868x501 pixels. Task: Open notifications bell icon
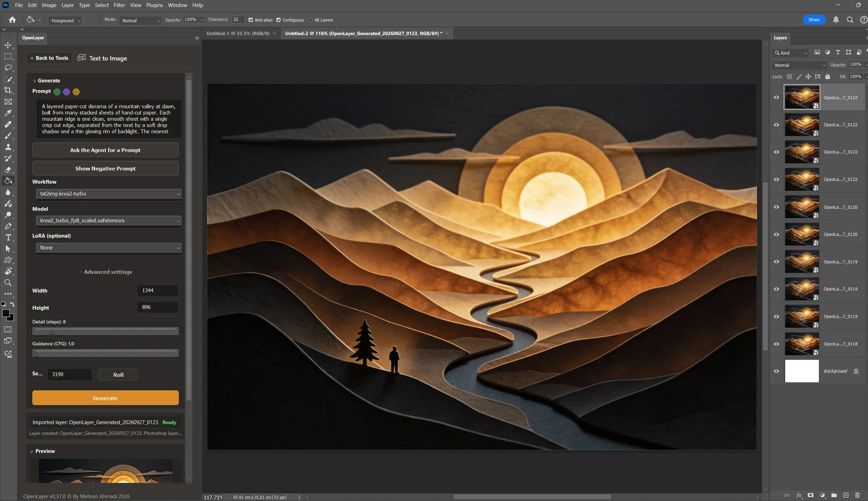tap(836, 20)
